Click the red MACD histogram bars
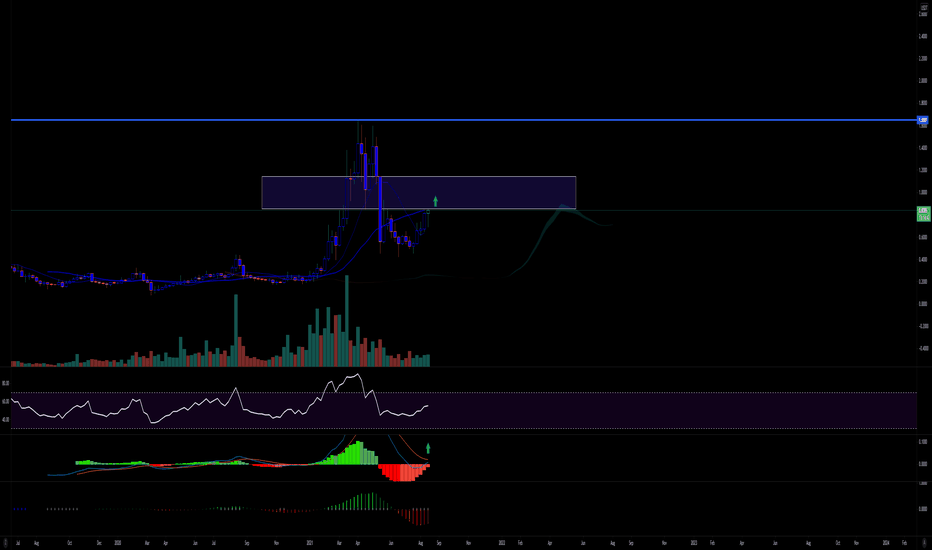 [x=404, y=472]
